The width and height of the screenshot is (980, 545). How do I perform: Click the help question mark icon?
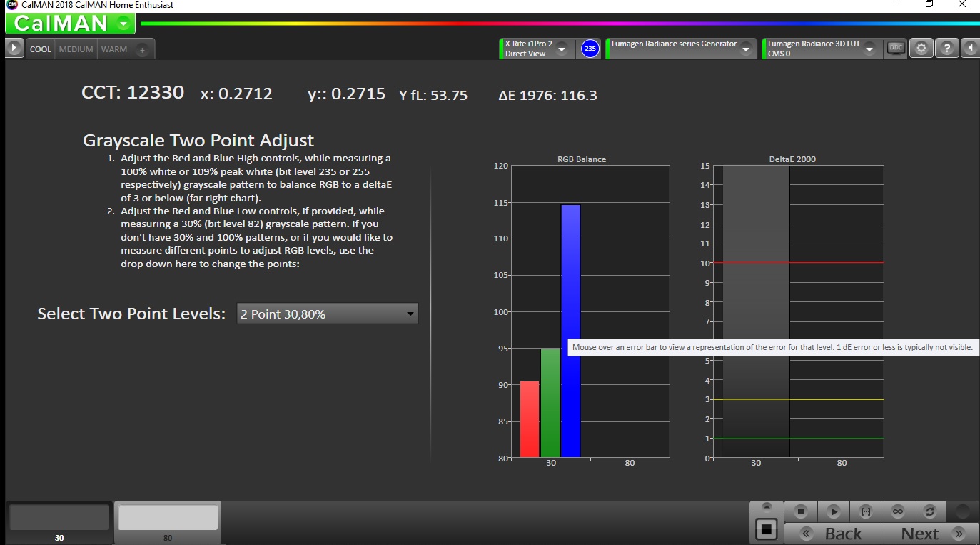point(946,49)
